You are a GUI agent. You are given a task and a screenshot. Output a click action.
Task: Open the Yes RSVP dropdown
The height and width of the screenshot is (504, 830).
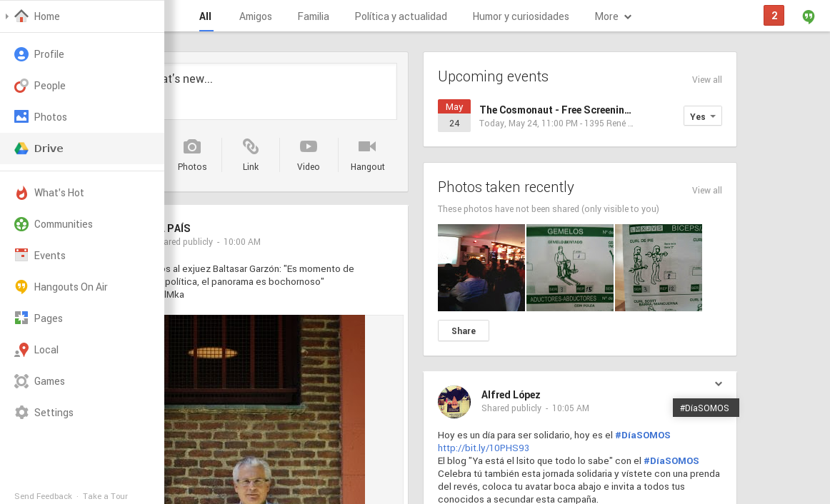(702, 115)
